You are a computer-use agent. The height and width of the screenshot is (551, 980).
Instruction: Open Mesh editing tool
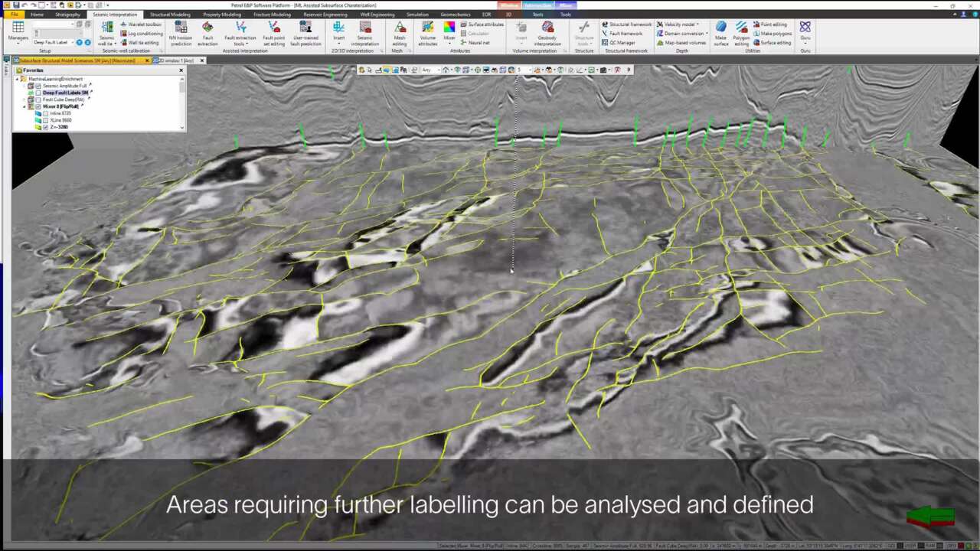click(400, 34)
